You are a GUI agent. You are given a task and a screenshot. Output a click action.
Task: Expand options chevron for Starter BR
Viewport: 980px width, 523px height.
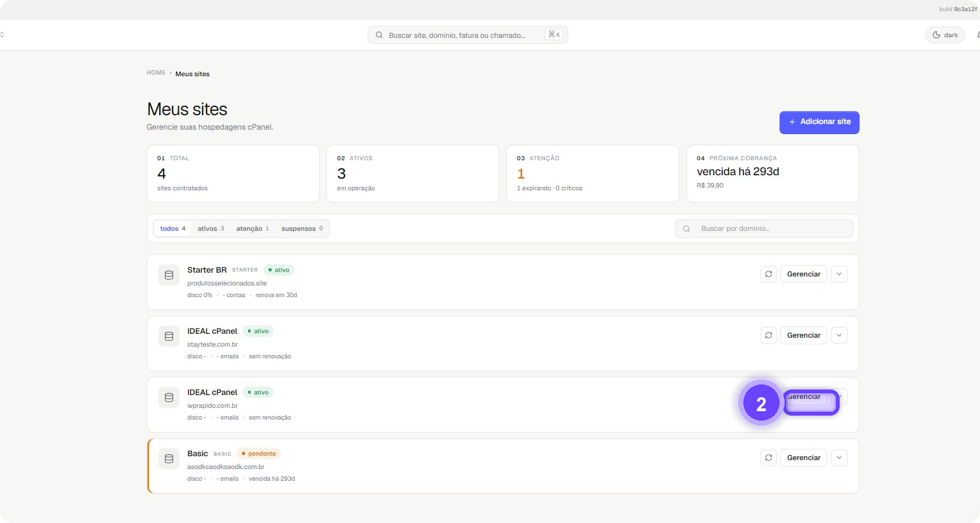tap(839, 274)
